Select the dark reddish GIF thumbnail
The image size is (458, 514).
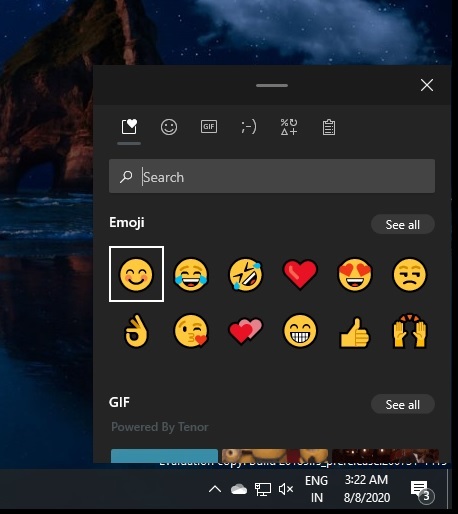click(385, 456)
